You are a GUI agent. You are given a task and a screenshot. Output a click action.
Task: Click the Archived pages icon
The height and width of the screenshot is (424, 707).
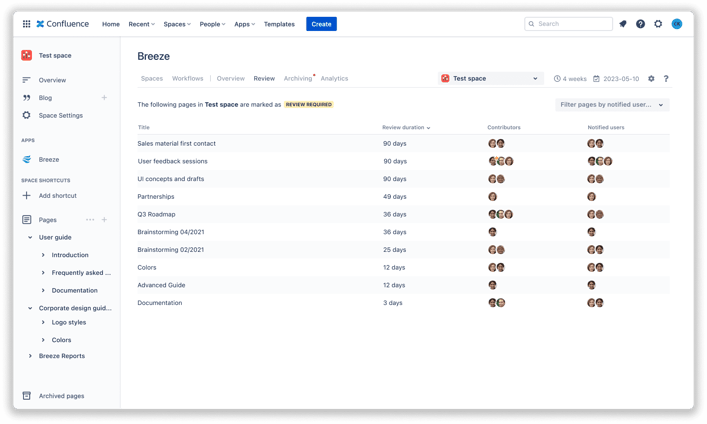(x=27, y=396)
